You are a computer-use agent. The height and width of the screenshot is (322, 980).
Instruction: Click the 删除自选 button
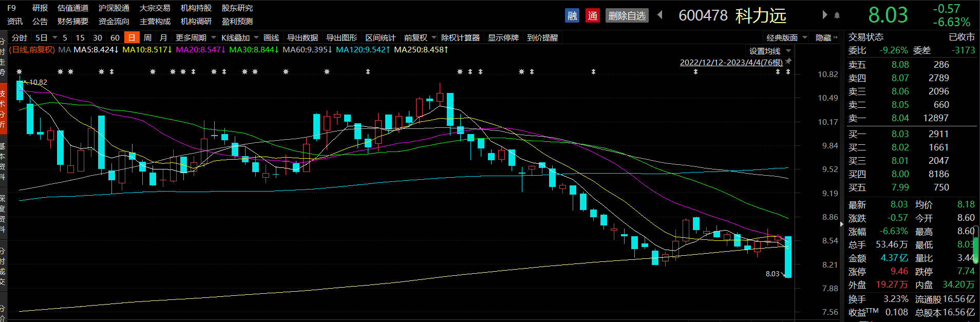627,15
